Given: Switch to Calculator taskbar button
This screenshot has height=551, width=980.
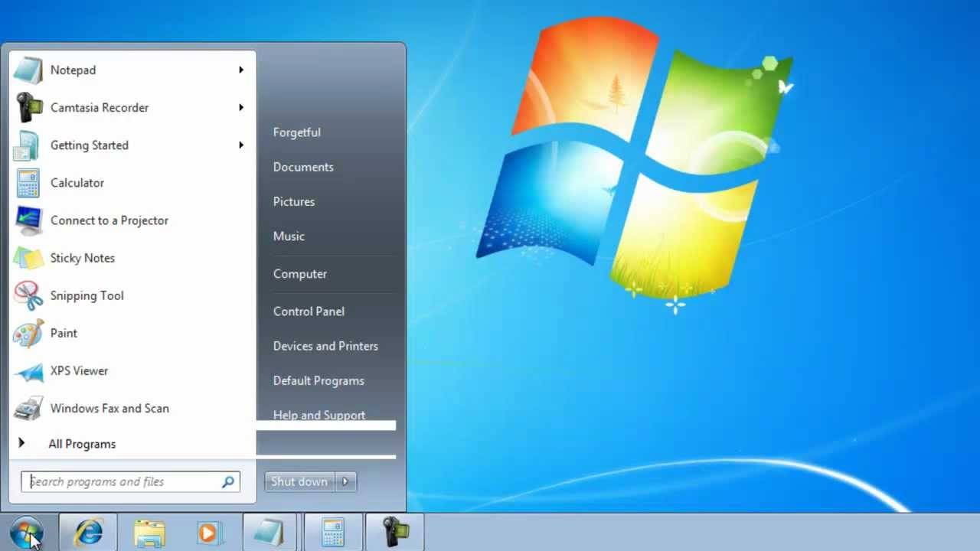Looking at the screenshot, I should tap(332, 533).
